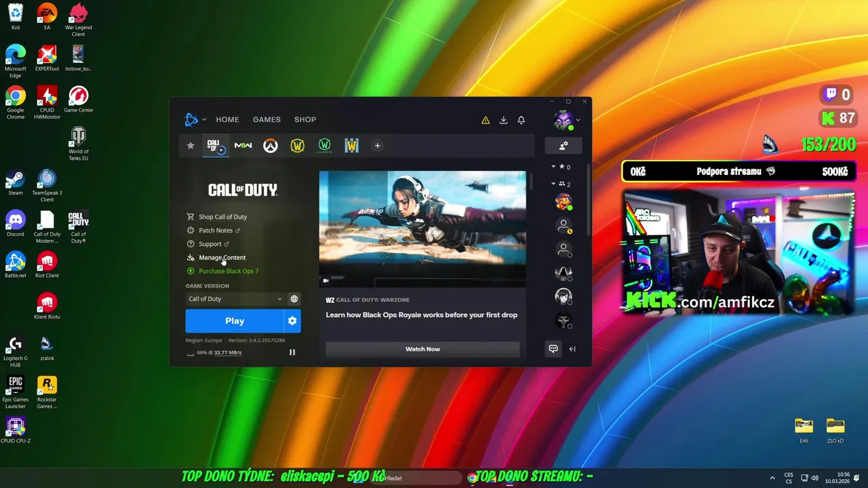Screen dimensions: 868x488
Task: Click the E46 folder on desktop
Action: click(804, 430)
